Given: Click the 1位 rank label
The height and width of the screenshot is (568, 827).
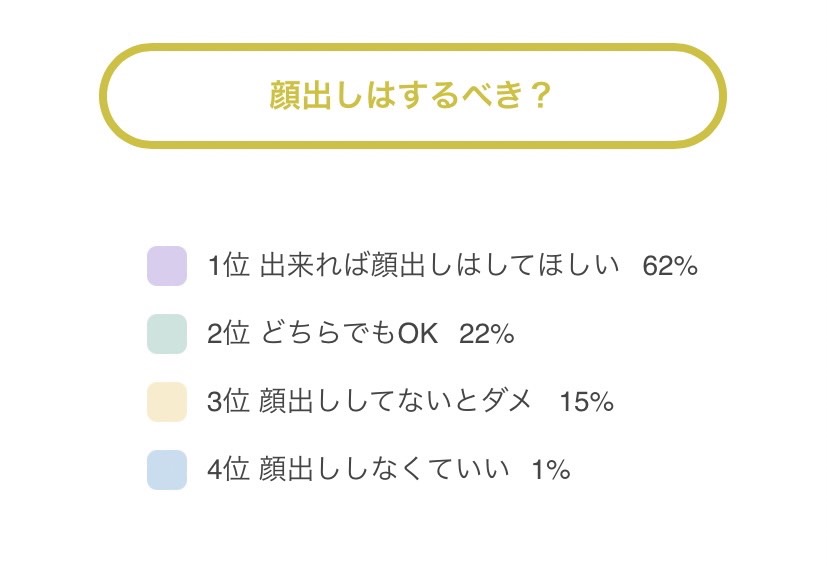Looking at the screenshot, I should (229, 267).
